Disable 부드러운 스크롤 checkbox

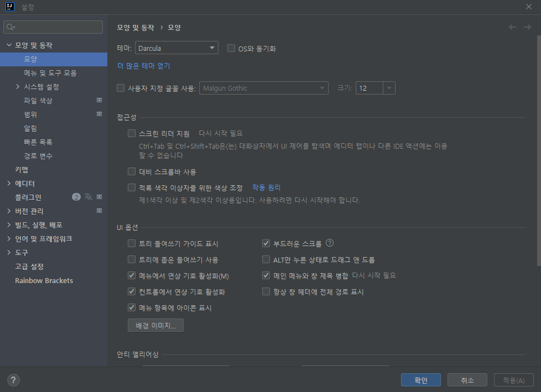pyautogui.click(x=266, y=243)
